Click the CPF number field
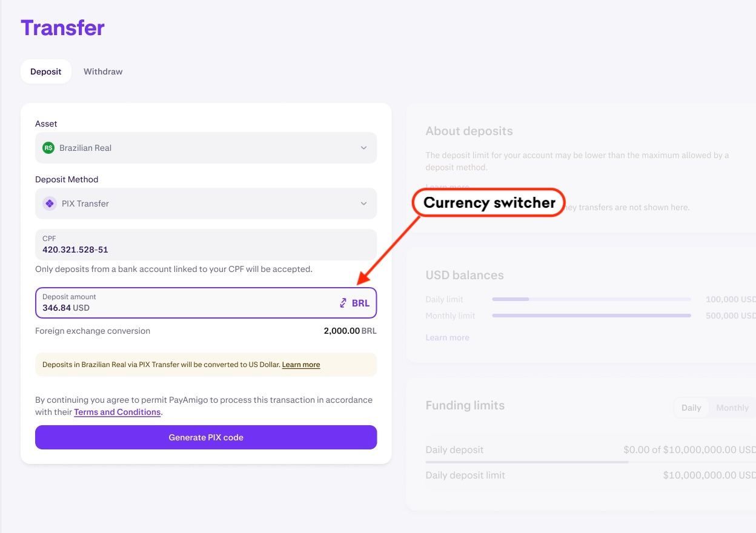The width and height of the screenshot is (756, 533). pyautogui.click(x=206, y=245)
